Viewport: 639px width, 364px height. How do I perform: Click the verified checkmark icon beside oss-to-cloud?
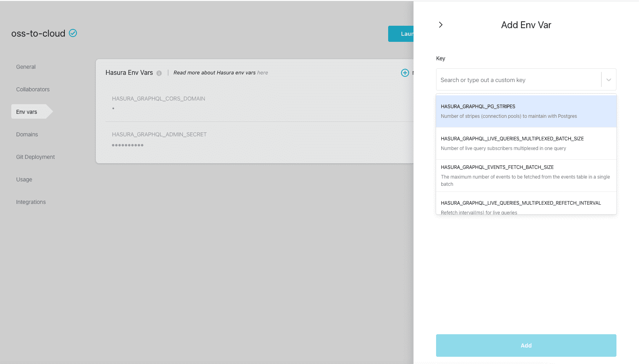click(x=73, y=33)
